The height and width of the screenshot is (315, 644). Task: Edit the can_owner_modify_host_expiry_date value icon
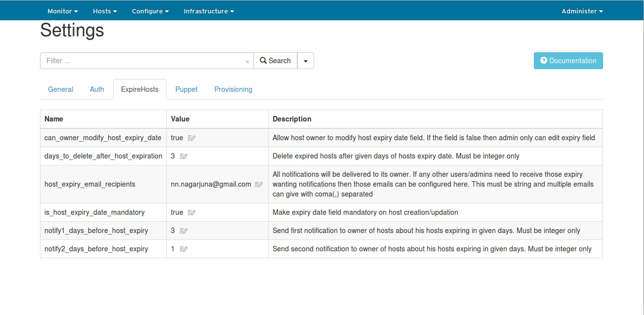(x=192, y=138)
